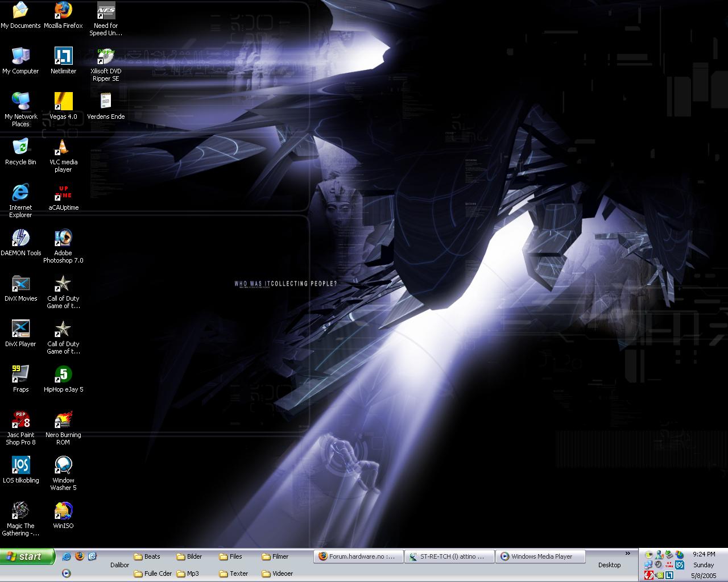Open MSN Messenger tray icon
This screenshot has width=728, height=582.
[x=659, y=555]
